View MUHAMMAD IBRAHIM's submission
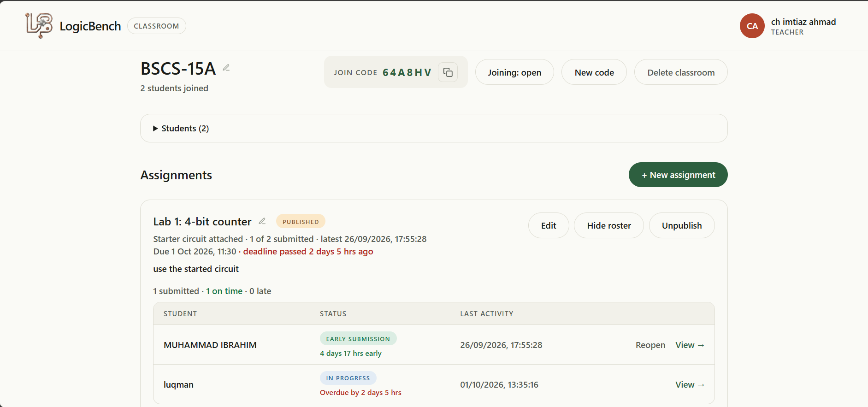Image resolution: width=868 pixels, height=407 pixels. [690, 345]
